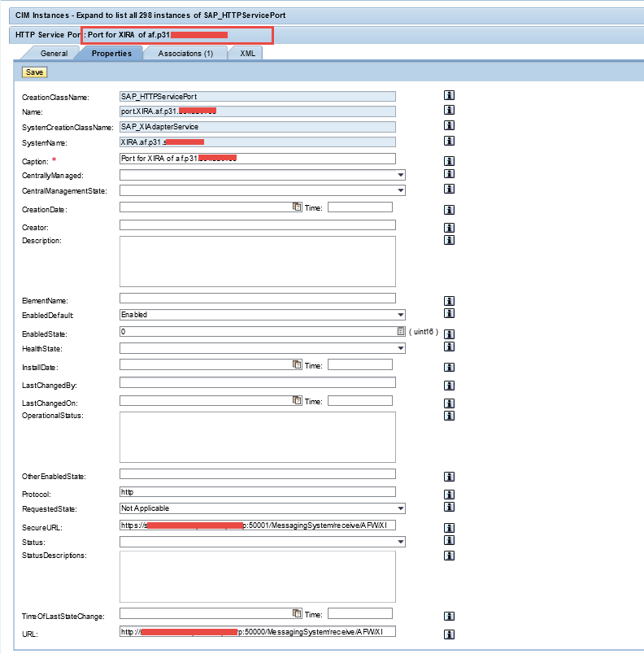Show info for Description field

pyautogui.click(x=449, y=240)
